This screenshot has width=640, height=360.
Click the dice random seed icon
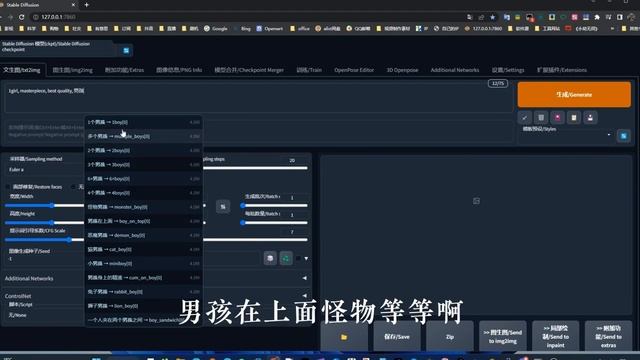pos(270,258)
